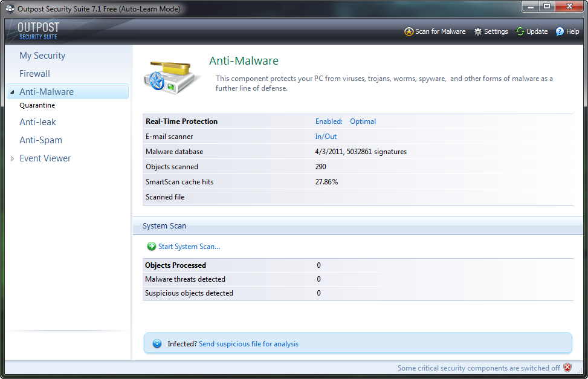Expand the Event Viewer tree node arrow
Viewport: 588px width, 379px height.
click(x=12, y=159)
